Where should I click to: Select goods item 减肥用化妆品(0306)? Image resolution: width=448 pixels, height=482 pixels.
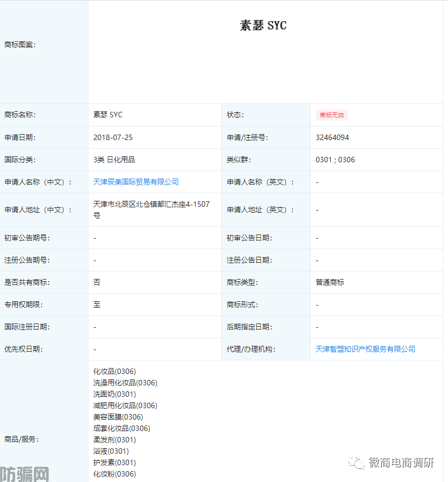point(125,405)
